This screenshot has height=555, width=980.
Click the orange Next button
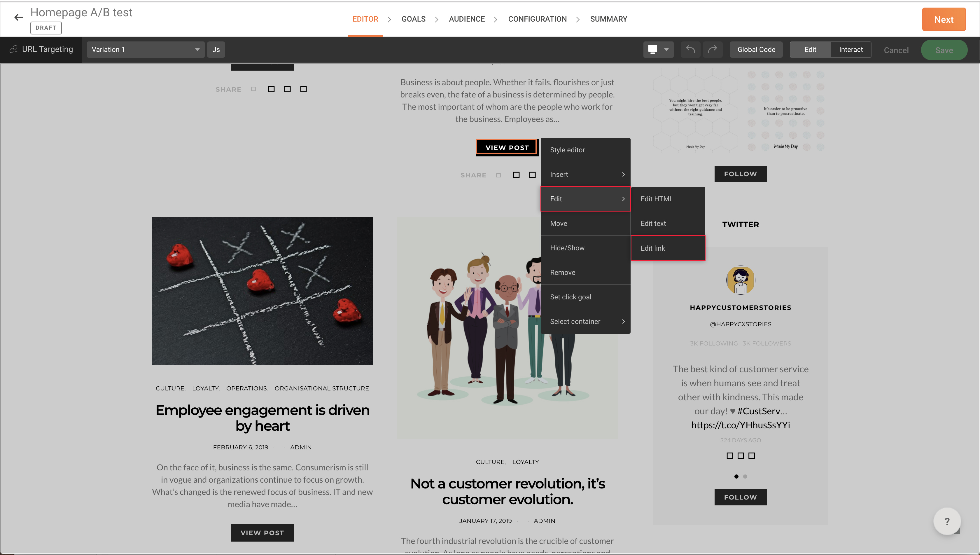pos(944,20)
